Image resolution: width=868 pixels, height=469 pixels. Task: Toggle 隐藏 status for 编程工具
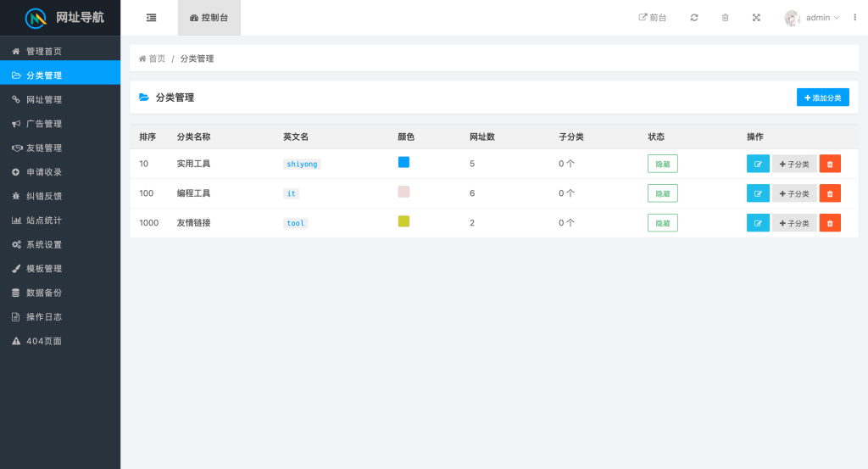tap(663, 193)
